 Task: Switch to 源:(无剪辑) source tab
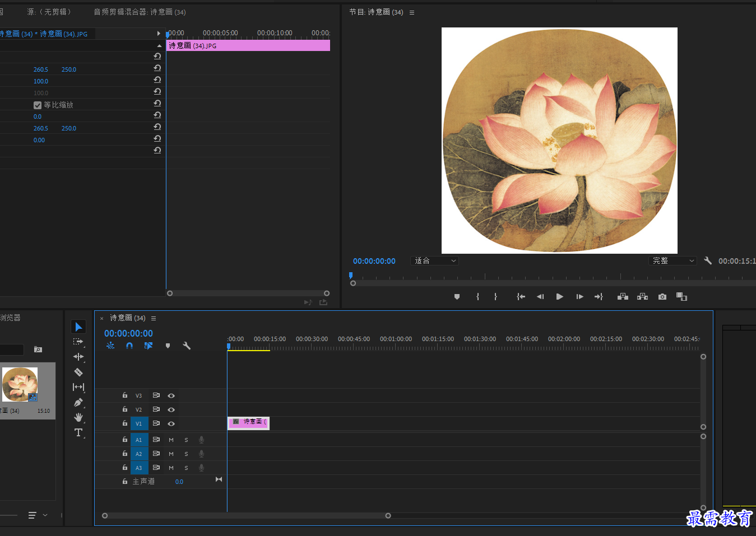click(x=49, y=12)
